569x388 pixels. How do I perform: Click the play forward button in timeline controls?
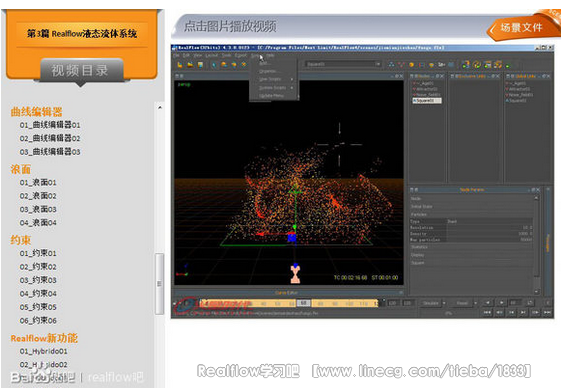point(502,302)
